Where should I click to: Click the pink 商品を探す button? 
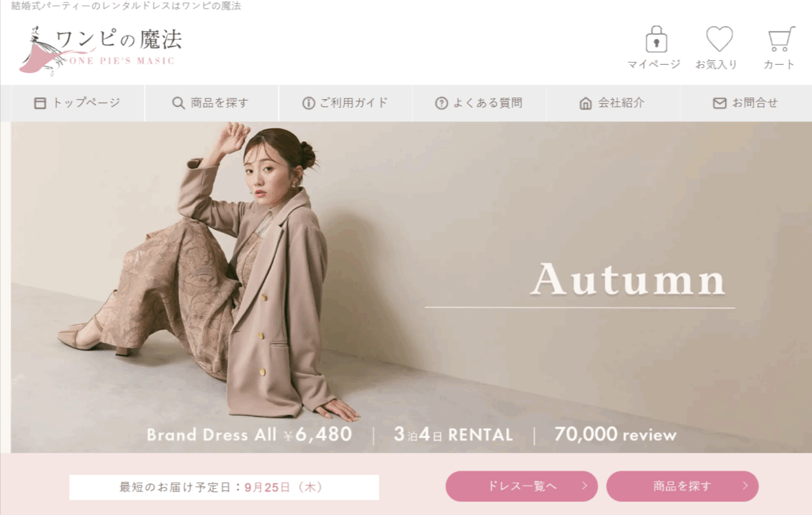point(682,486)
